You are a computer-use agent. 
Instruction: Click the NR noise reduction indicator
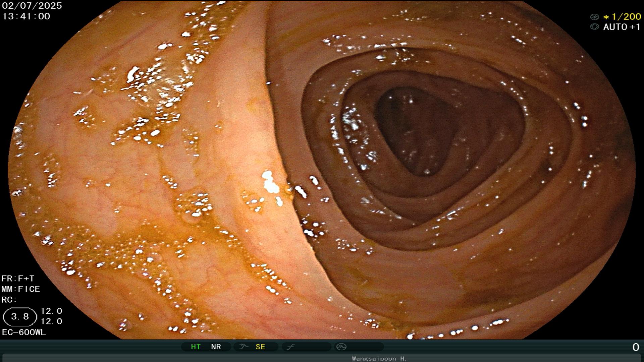pos(216,347)
